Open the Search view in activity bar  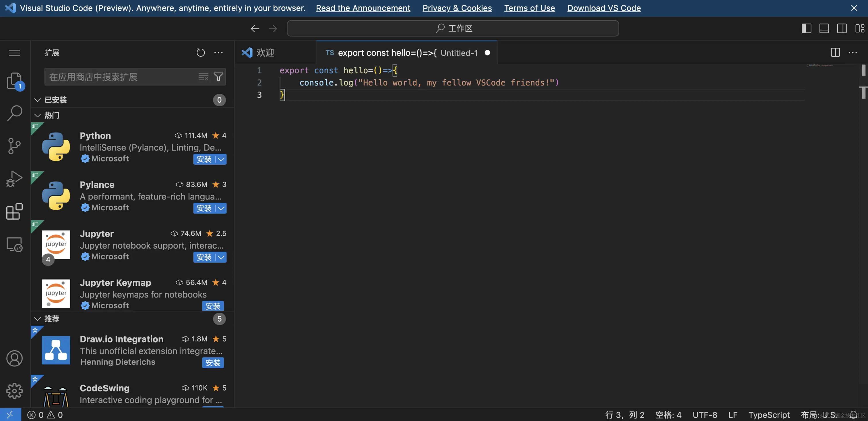click(14, 113)
